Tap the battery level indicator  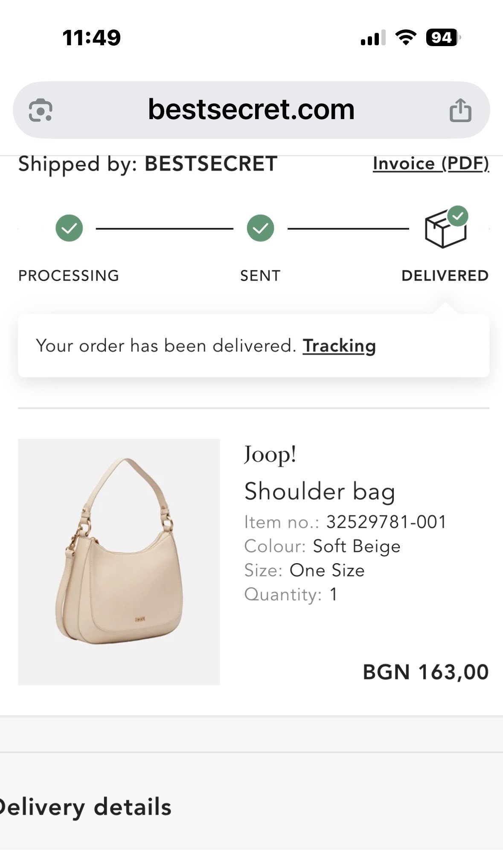coord(443,38)
